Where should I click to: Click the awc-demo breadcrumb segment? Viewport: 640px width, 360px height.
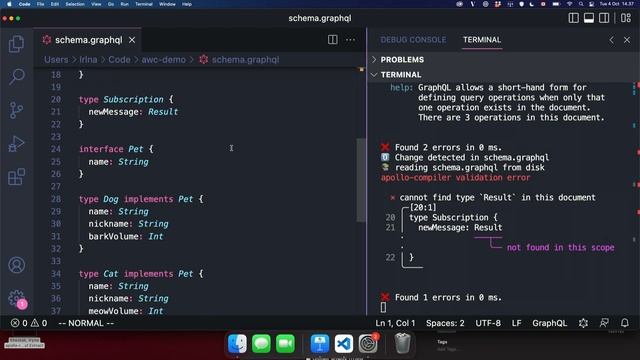tap(163, 60)
